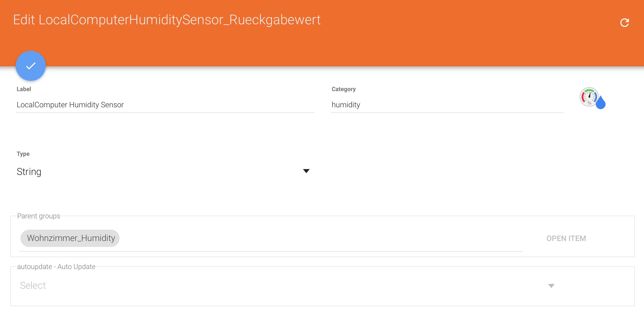Open the Type dropdown showing String

(163, 171)
